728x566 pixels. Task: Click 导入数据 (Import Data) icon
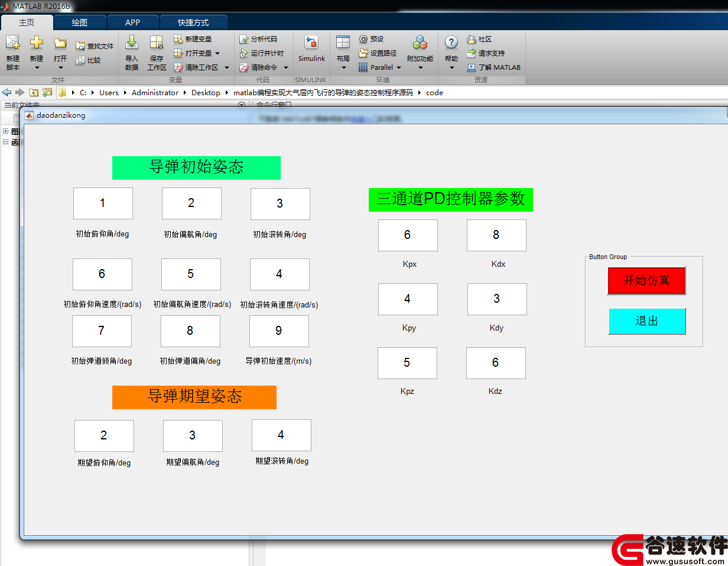pyautogui.click(x=132, y=43)
